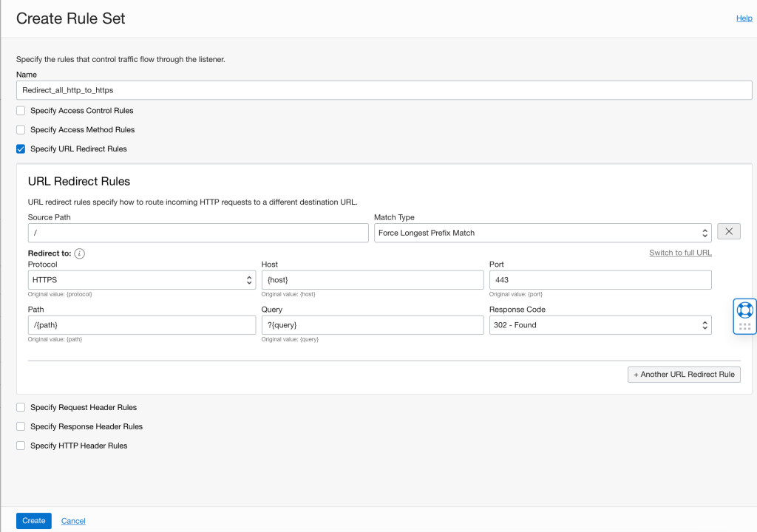Open the Protocol HTTPS dropdown
The image size is (757, 532).
click(x=142, y=280)
